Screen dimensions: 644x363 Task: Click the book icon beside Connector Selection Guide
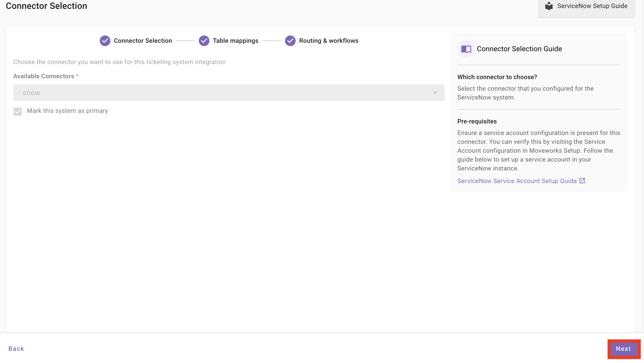tap(466, 49)
